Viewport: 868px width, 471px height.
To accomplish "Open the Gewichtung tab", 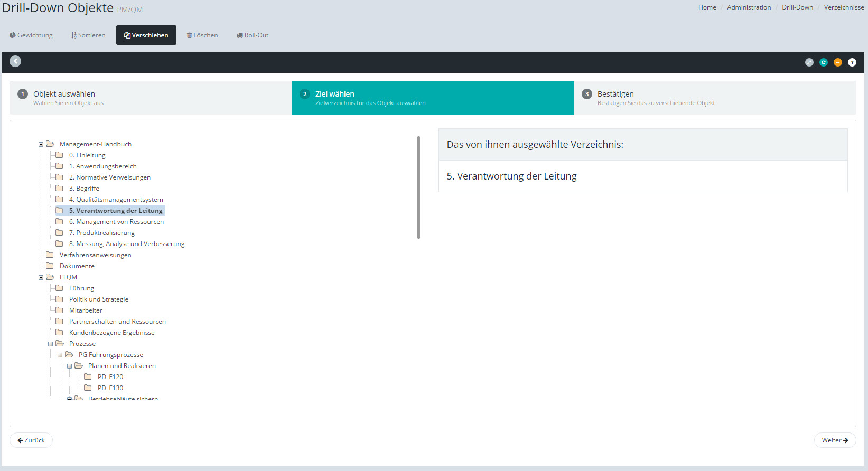I will (31, 35).
